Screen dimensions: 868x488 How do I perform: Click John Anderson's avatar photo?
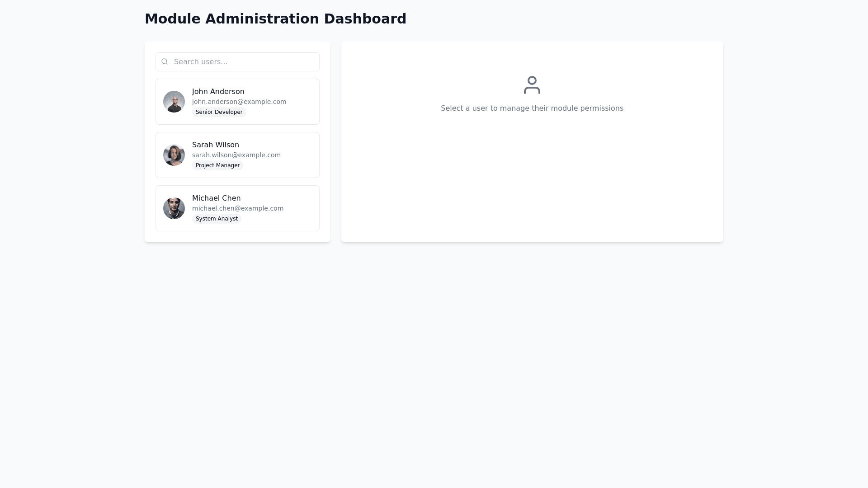174,102
